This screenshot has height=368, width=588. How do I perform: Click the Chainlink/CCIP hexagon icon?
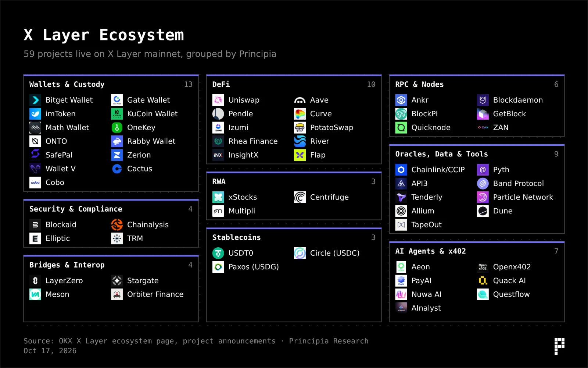(x=401, y=170)
